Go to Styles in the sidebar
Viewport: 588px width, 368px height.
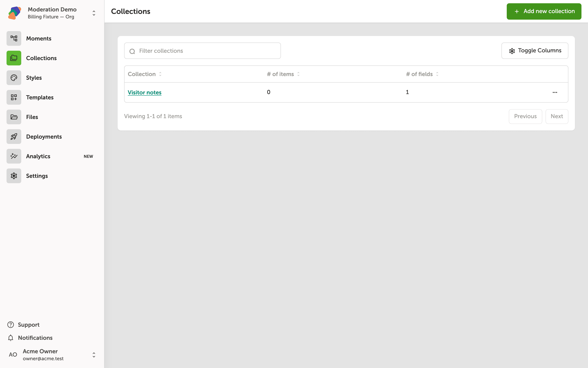coord(34,78)
